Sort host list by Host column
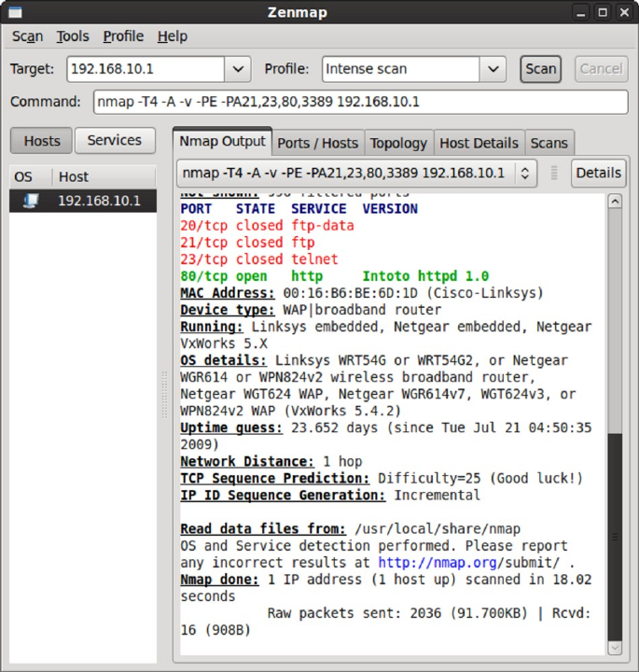The height and width of the screenshot is (672, 639). point(104,176)
